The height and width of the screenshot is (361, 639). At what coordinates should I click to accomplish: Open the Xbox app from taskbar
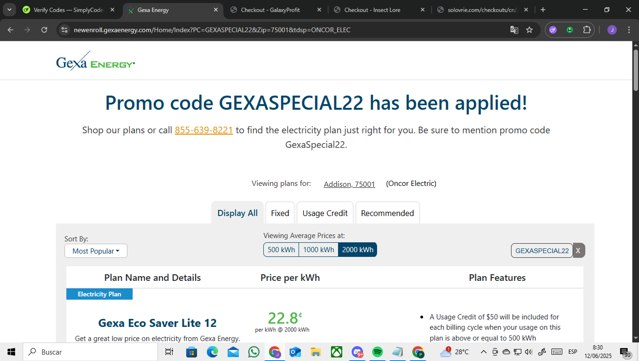coord(337,352)
